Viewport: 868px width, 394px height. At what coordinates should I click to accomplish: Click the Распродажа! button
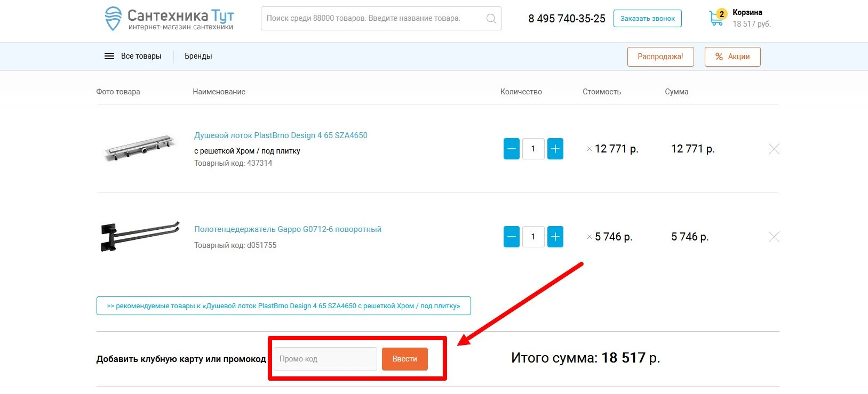pyautogui.click(x=660, y=57)
